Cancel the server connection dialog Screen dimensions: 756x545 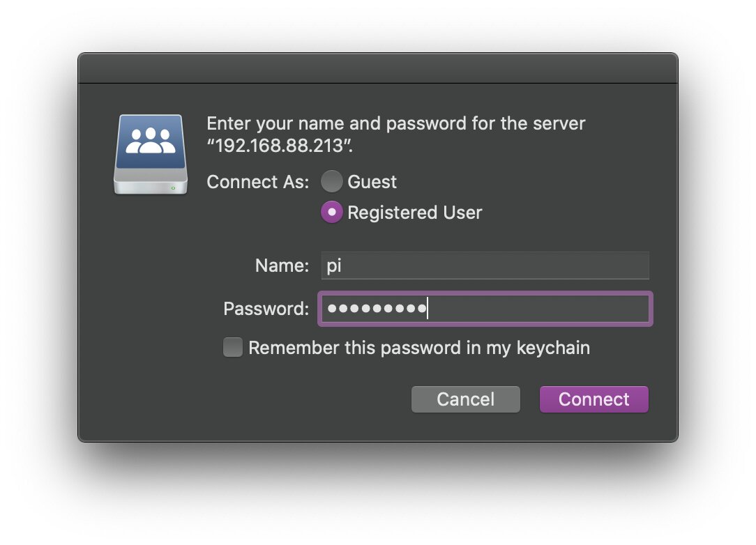[x=466, y=399]
